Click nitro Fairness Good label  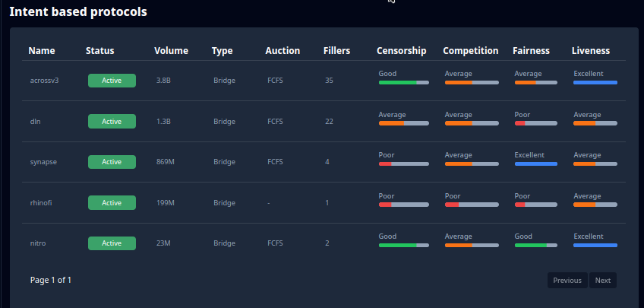[523, 237]
